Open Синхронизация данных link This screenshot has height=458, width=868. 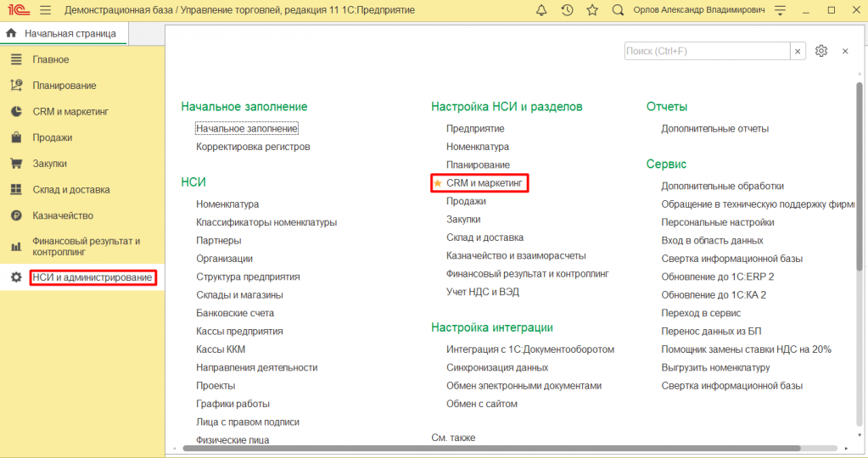pyautogui.click(x=497, y=367)
